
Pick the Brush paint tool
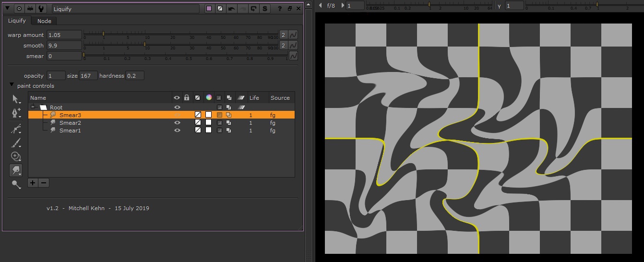point(16,143)
